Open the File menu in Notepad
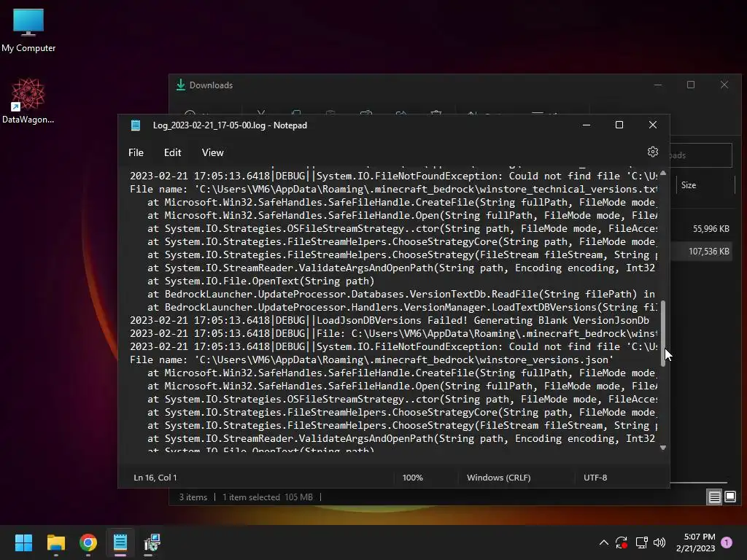The image size is (747, 560). [x=136, y=152]
